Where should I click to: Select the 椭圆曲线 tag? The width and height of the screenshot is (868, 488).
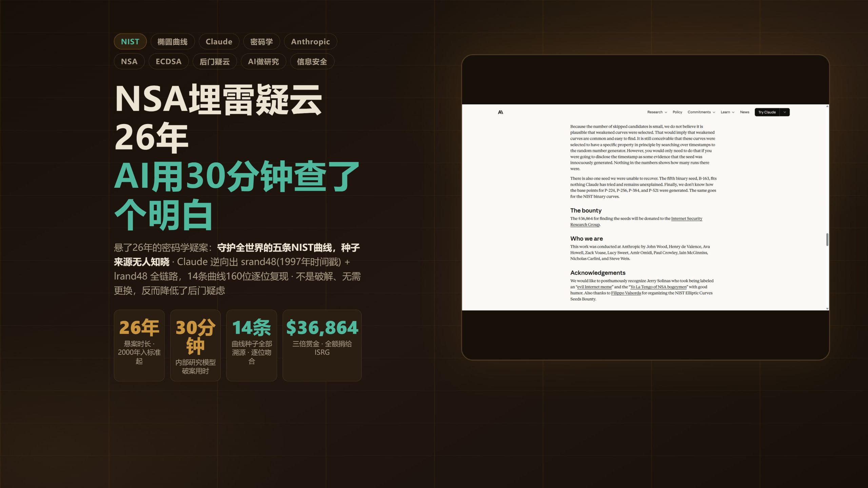pyautogui.click(x=173, y=42)
